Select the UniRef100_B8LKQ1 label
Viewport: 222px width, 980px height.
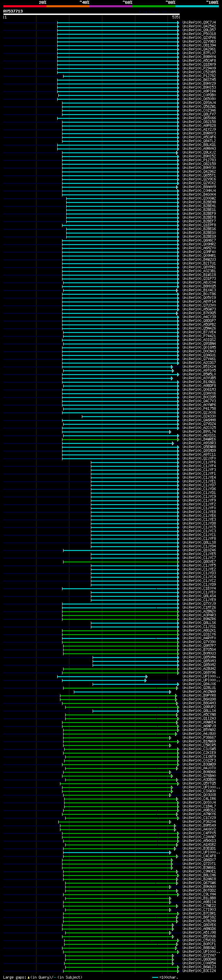[199, 145]
